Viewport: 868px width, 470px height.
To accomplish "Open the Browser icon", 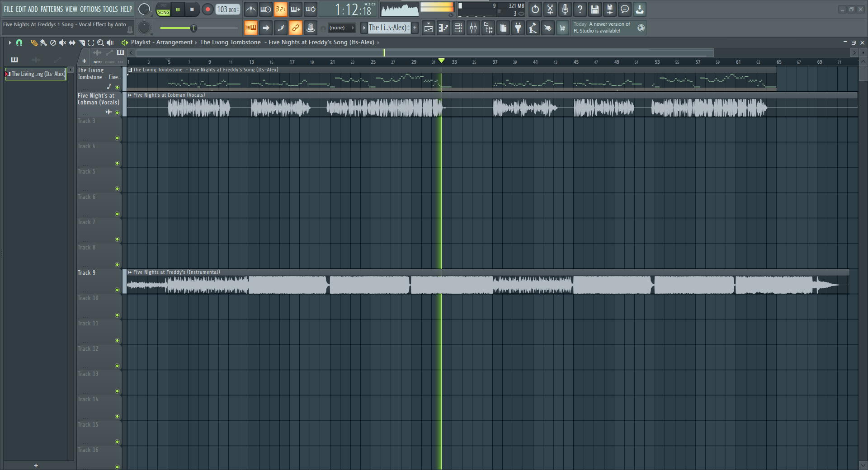I will 488,28.
